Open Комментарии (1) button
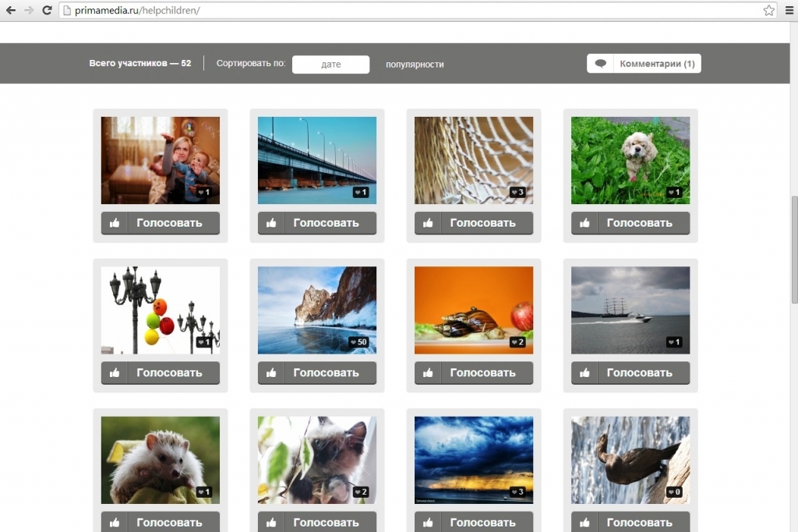The image size is (798, 532). (657, 64)
